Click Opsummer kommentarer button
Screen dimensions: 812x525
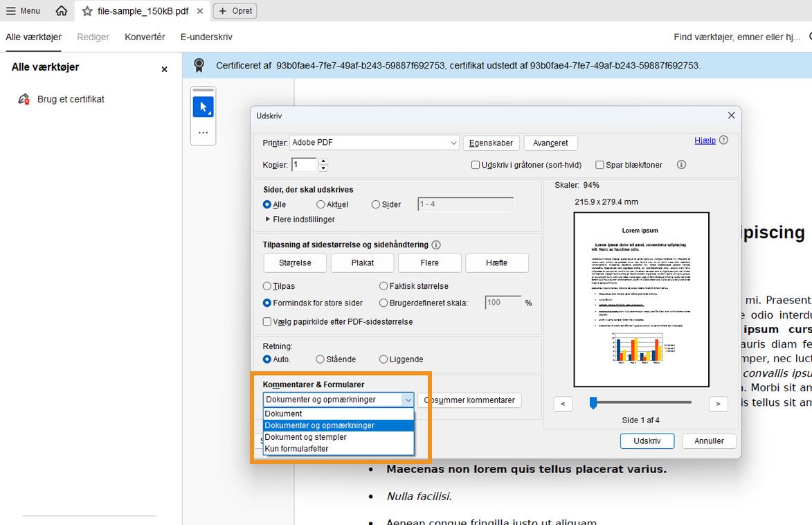coord(470,400)
